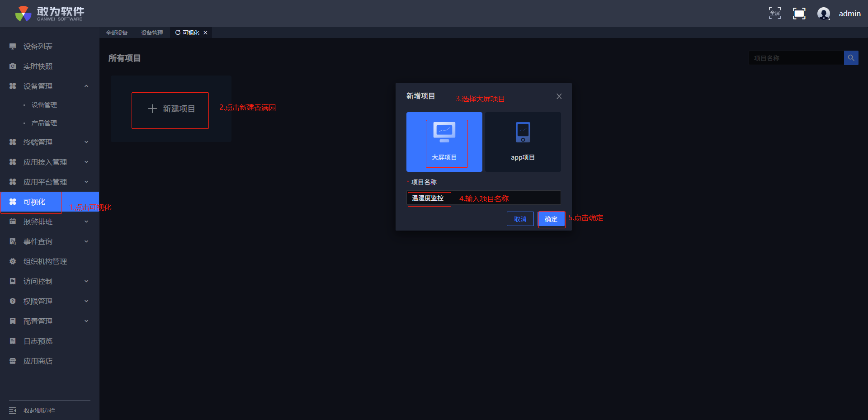Click the plus icon on 新建项目

coord(152,109)
